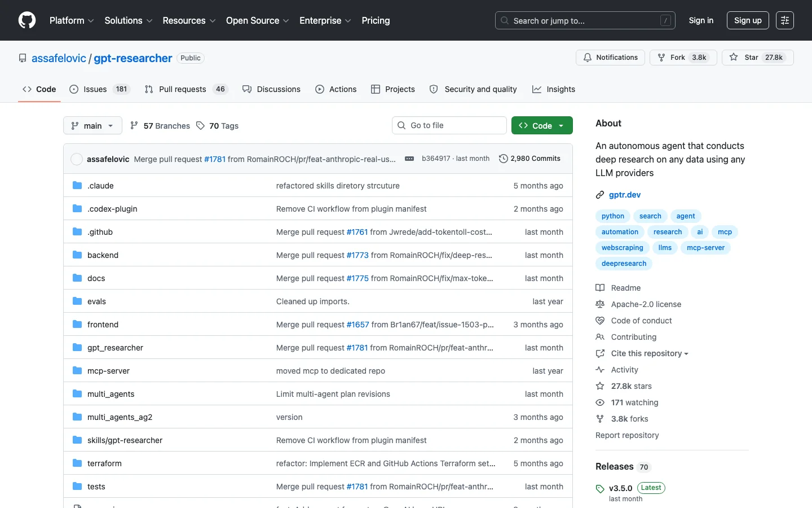Click the mcp-server topic tag
The width and height of the screenshot is (812, 508).
(x=705, y=248)
